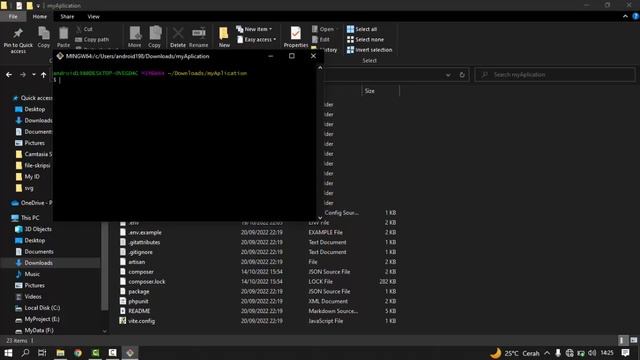Viewport: 640px width, 360px height.
Task: Select Desktop under Quick access
Action: pos(30,109)
